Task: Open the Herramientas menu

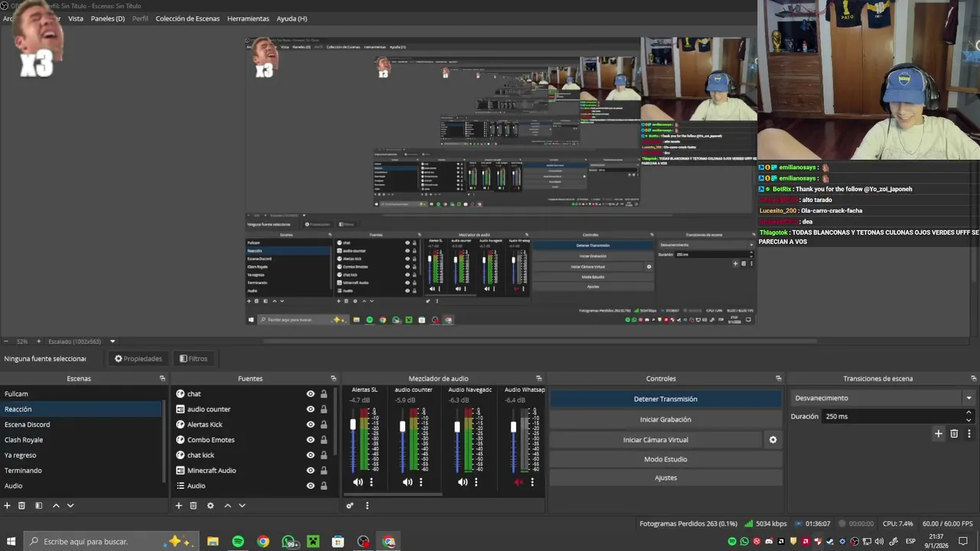Action: tap(248, 18)
